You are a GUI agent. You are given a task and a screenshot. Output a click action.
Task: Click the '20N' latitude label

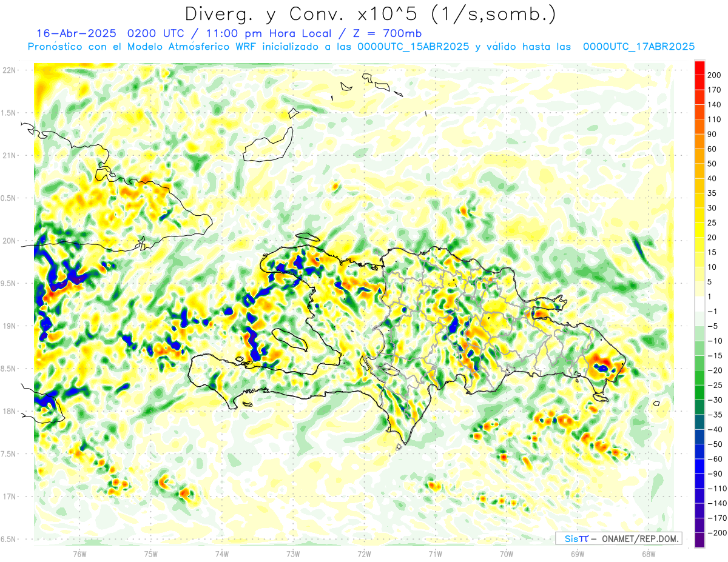tap(9, 241)
